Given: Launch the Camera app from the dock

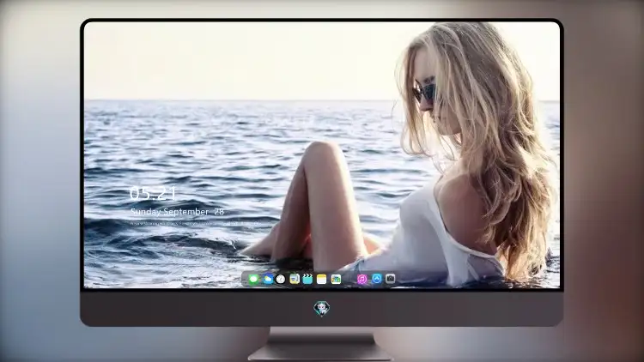Looking at the screenshot, I should (x=391, y=279).
